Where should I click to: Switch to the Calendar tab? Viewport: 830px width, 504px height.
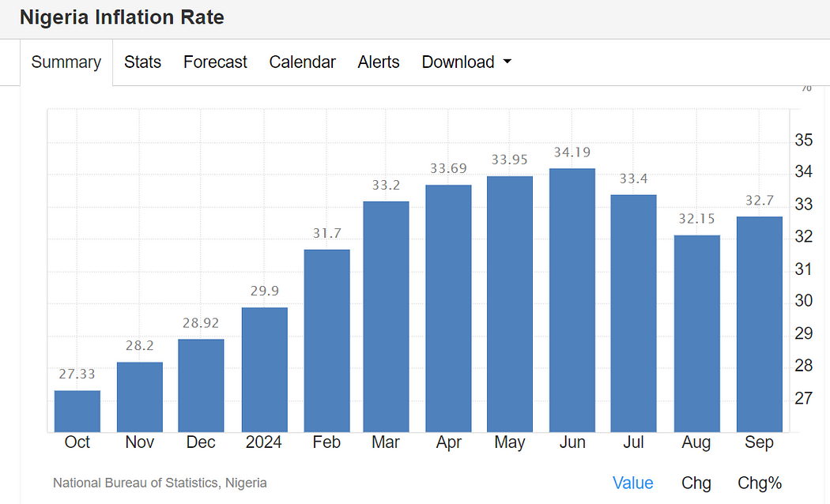coord(302,62)
